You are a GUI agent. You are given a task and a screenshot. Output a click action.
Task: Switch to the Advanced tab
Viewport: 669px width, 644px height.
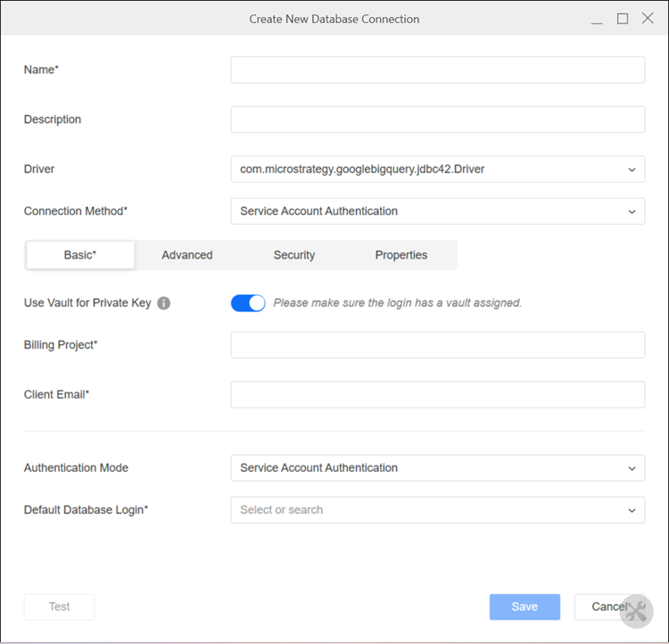click(x=187, y=255)
